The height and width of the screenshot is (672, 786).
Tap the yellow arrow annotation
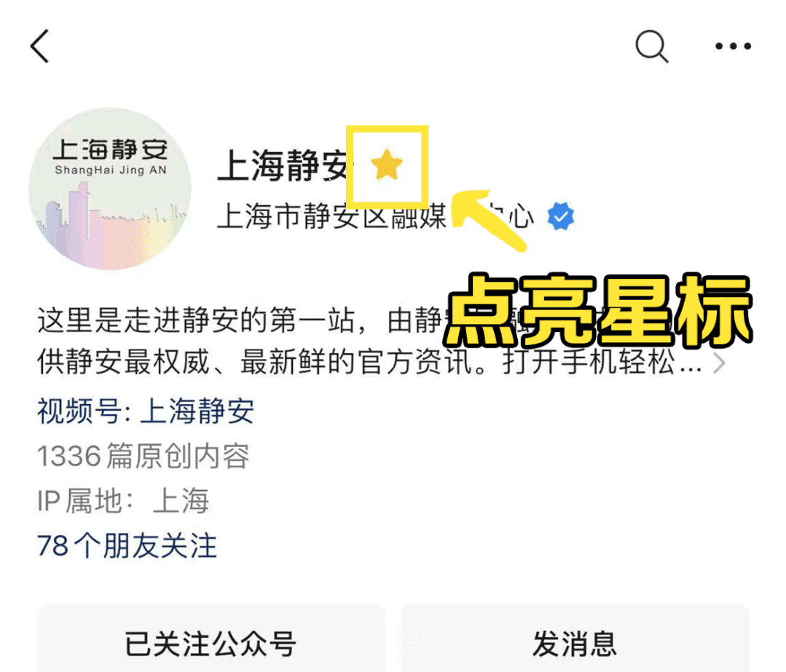coord(488,219)
